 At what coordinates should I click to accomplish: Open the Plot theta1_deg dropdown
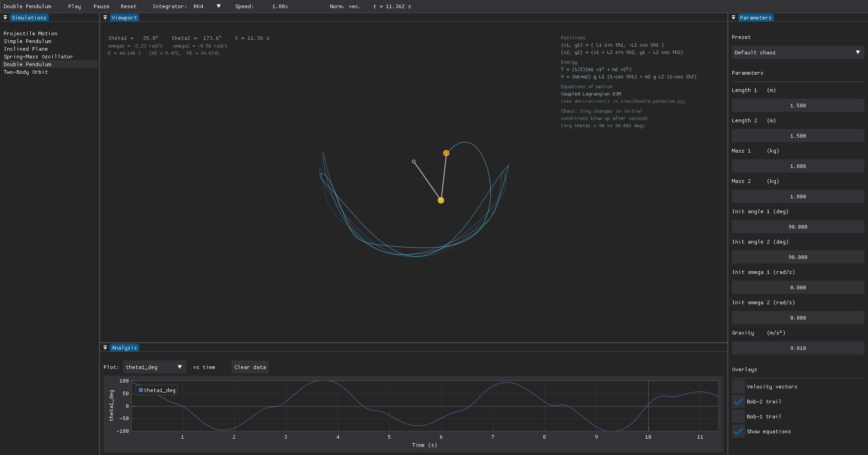[x=154, y=367]
